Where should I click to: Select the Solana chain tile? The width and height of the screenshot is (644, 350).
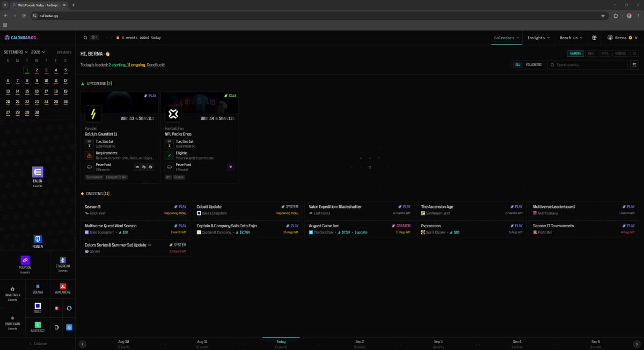pyautogui.click(x=38, y=289)
